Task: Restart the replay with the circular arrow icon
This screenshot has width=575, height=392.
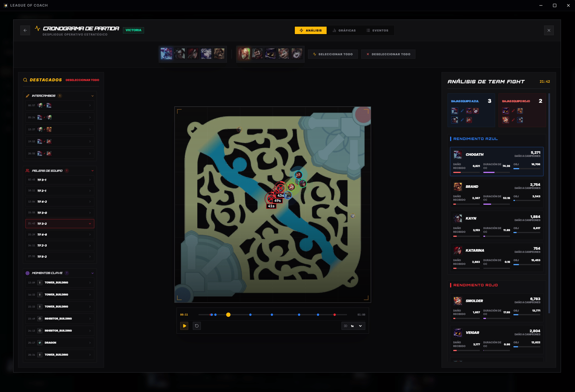Action: click(197, 326)
